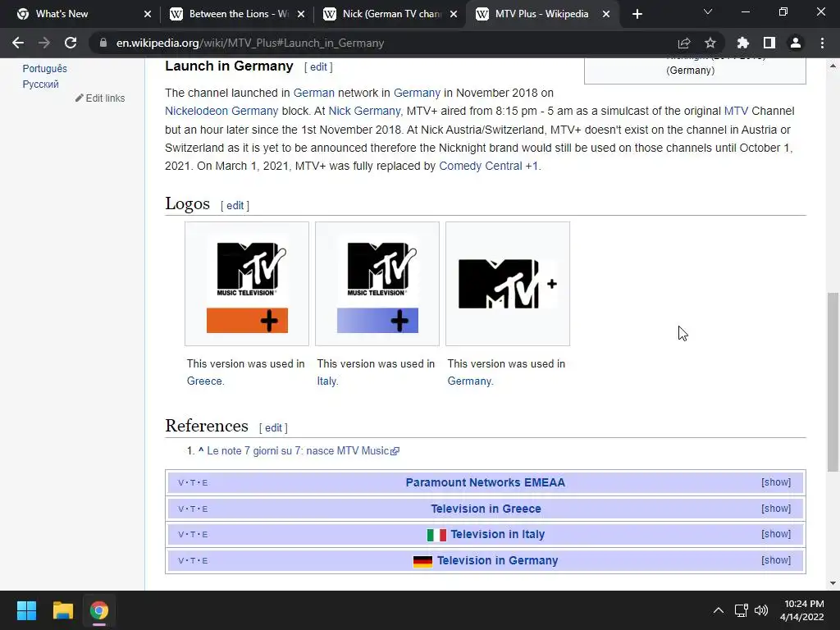Close the MTV Plus - Wikipedia tab
Viewport: 840px width, 630px height.
606,14
